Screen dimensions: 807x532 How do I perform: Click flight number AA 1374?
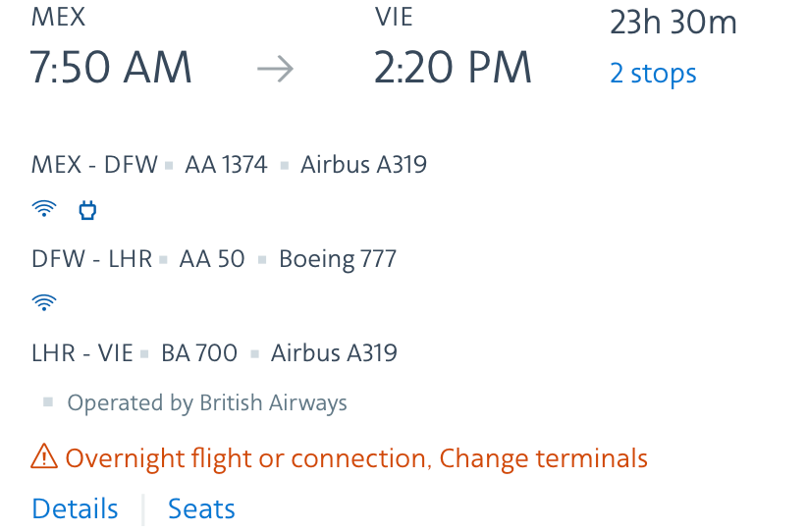coord(226,165)
